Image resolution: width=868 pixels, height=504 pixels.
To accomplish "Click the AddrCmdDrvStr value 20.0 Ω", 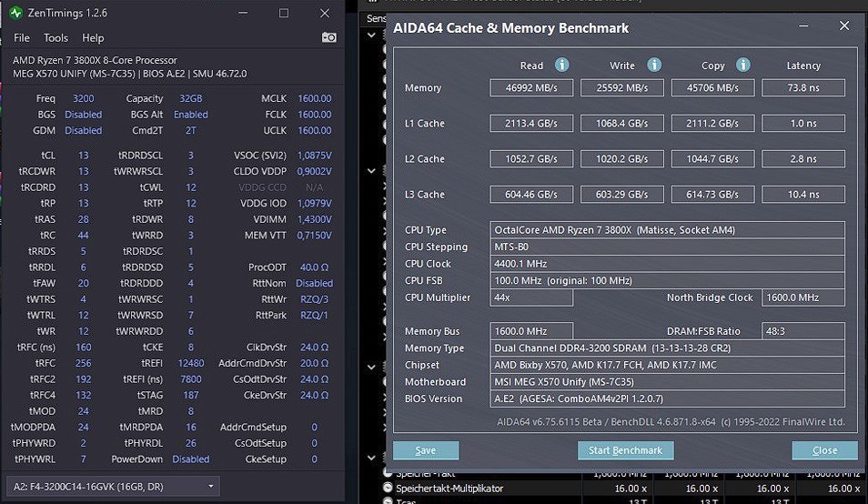I will (315, 364).
